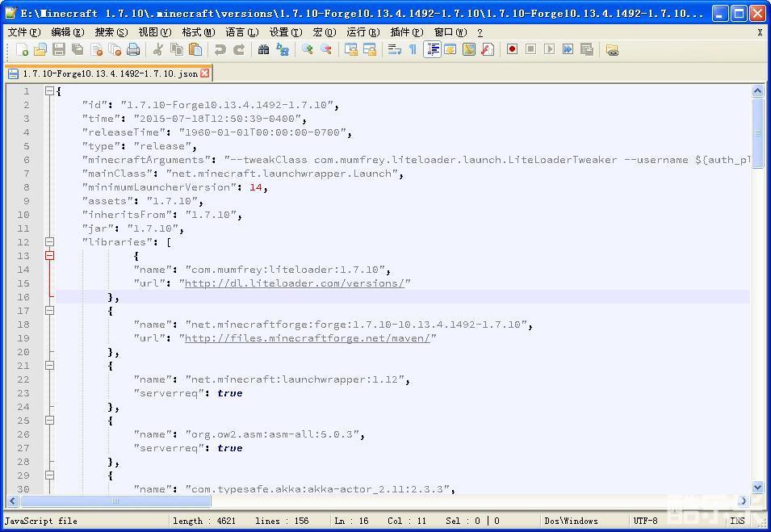Click the Save toolbar icon
The image size is (771, 532).
(x=59, y=50)
